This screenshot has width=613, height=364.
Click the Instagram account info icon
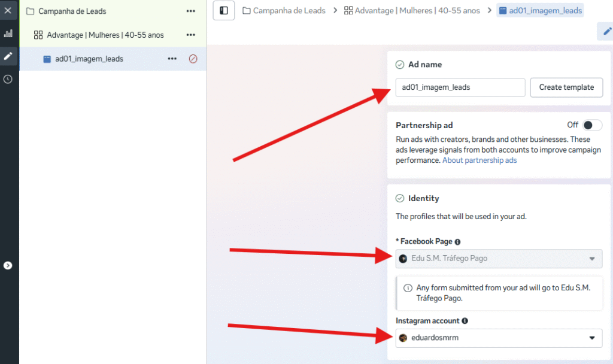[465, 321]
